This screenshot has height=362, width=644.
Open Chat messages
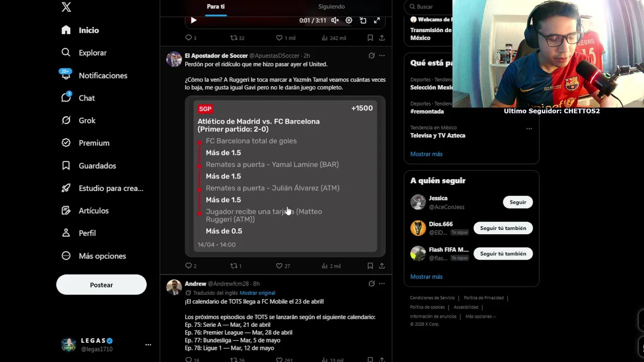78,98
